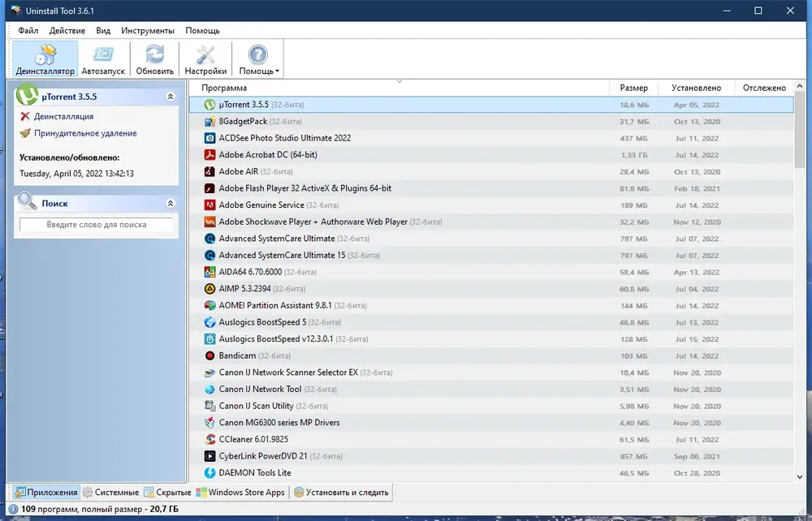The width and height of the screenshot is (812, 521).
Task: Select the Adobe Flash Player 32 icon
Action: (x=209, y=188)
